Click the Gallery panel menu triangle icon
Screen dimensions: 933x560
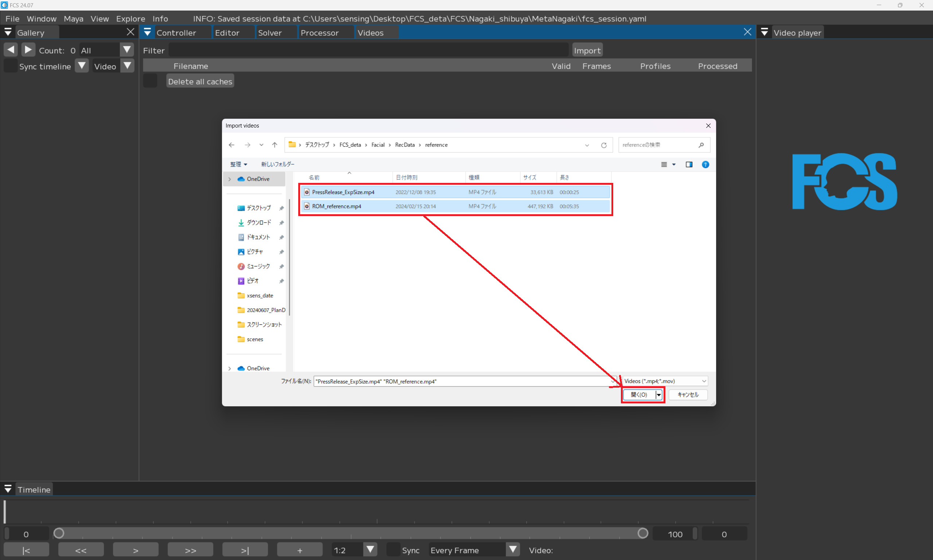8,32
